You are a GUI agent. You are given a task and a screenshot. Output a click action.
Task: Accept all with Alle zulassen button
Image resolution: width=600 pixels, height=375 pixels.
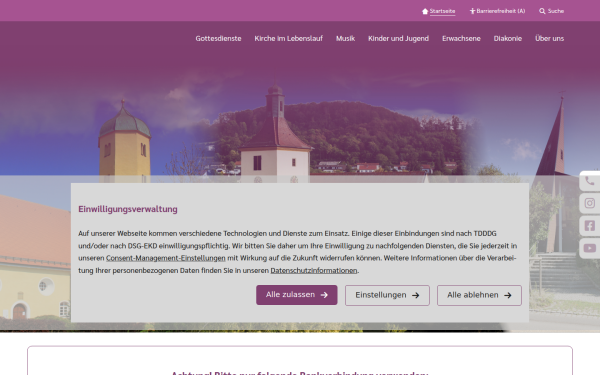[x=297, y=295]
